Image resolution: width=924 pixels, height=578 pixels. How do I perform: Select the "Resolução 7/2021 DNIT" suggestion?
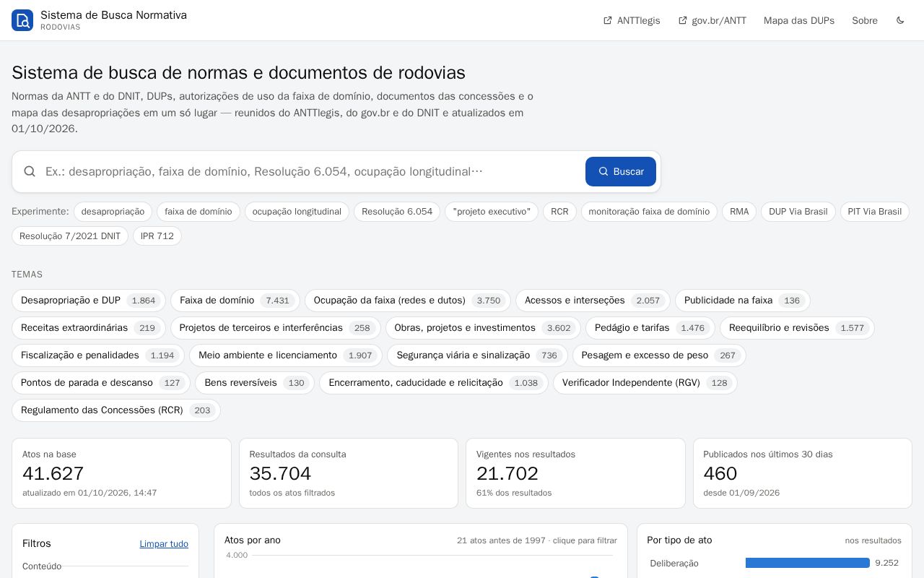point(70,236)
